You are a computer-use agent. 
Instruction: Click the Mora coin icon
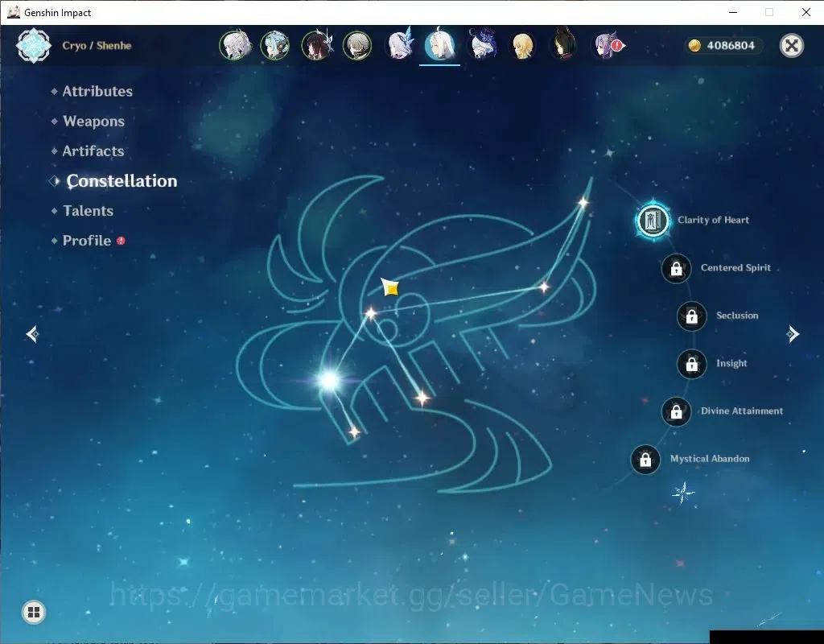point(694,46)
